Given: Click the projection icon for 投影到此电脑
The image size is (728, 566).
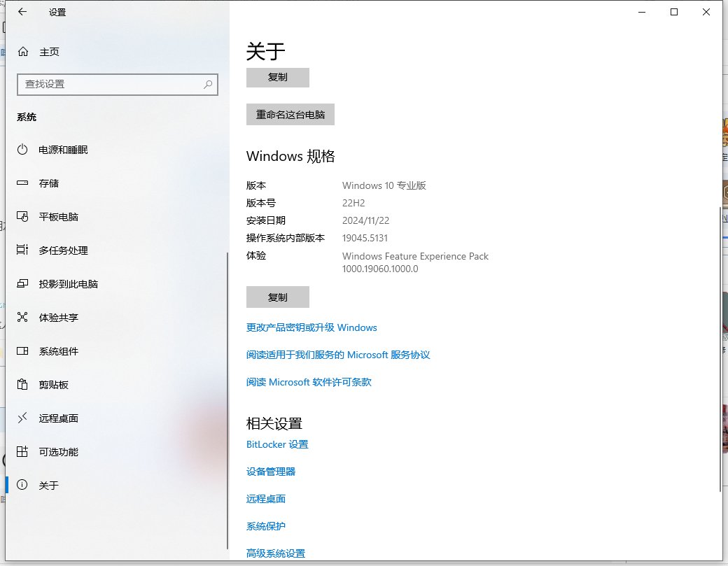Looking at the screenshot, I should (22, 283).
